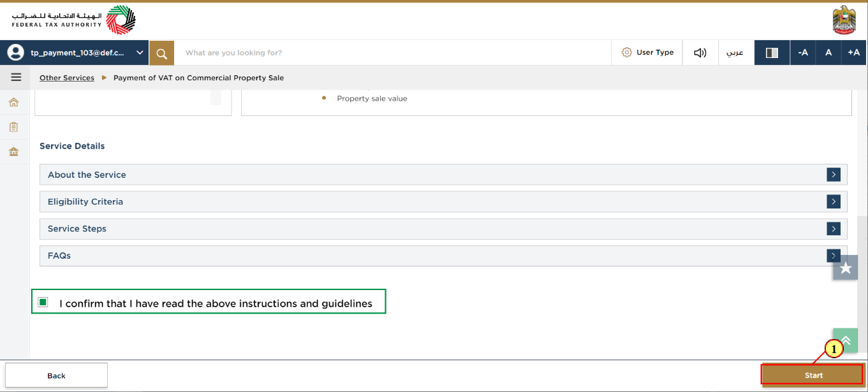The width and height of the screenshot is (868, 392).
Task: Focus the 'What are you looking for?' search field
Action: click(392, 53)
